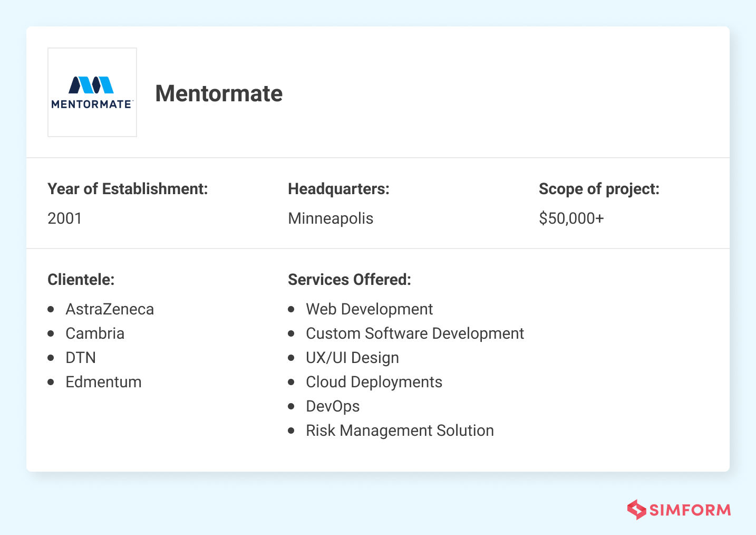Select the AstraZeneca client entry
This screenshot has height=535, width=756.
tap(110, 309)
